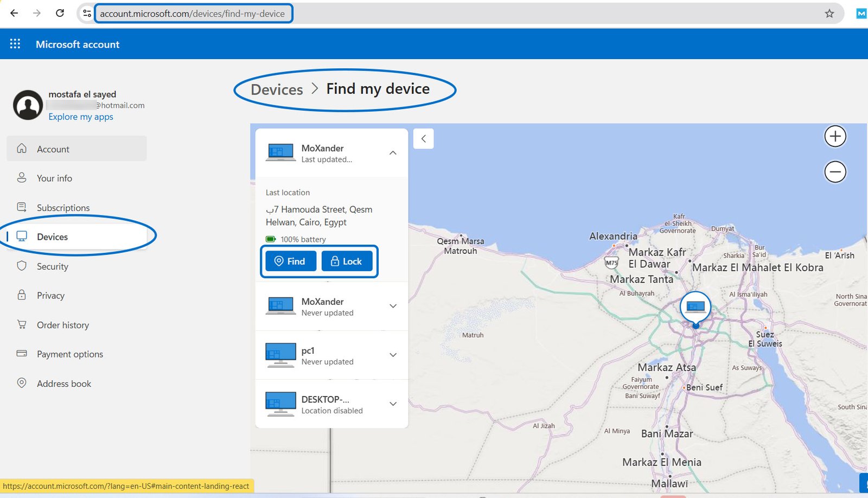The height and width of the screenshot is (498, 868).
Task: Select Account in the sidebar
Action: (76, 149)
